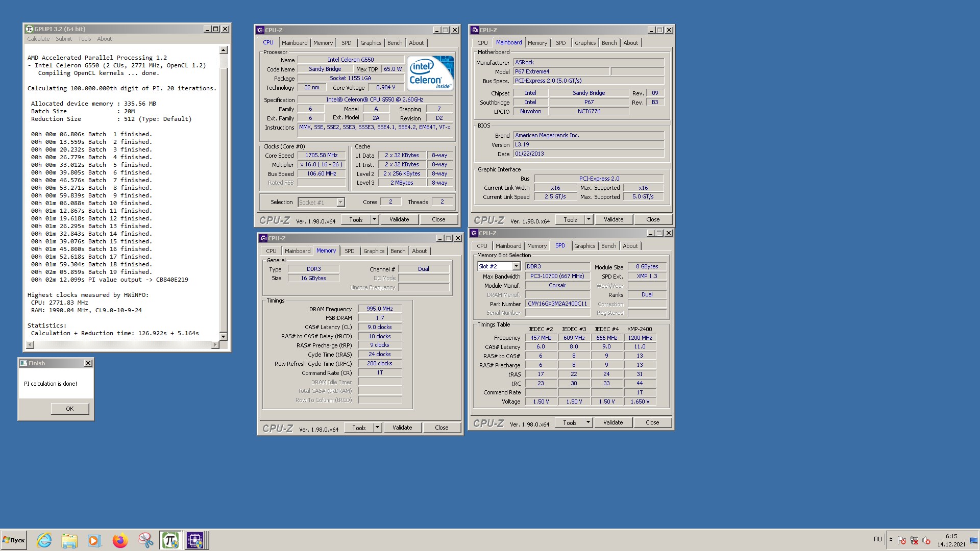Click CPU-Z Mainboard window title icon

[x=475, y=30]
